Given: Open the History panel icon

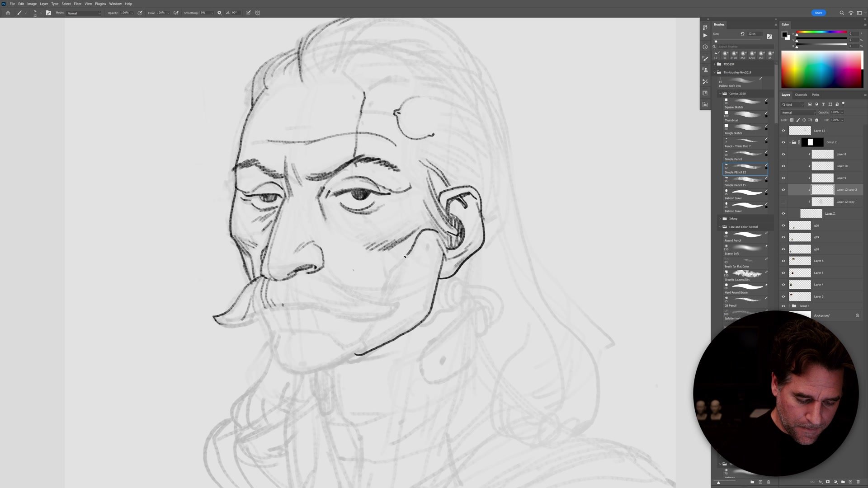Looking at the screenshot, I should point(705,27).
